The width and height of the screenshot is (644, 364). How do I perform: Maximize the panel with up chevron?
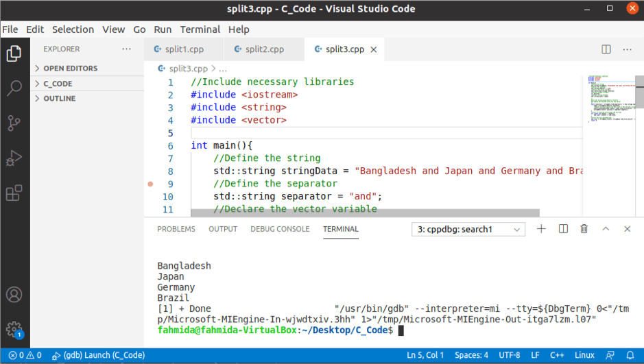[x=606, y=229]
